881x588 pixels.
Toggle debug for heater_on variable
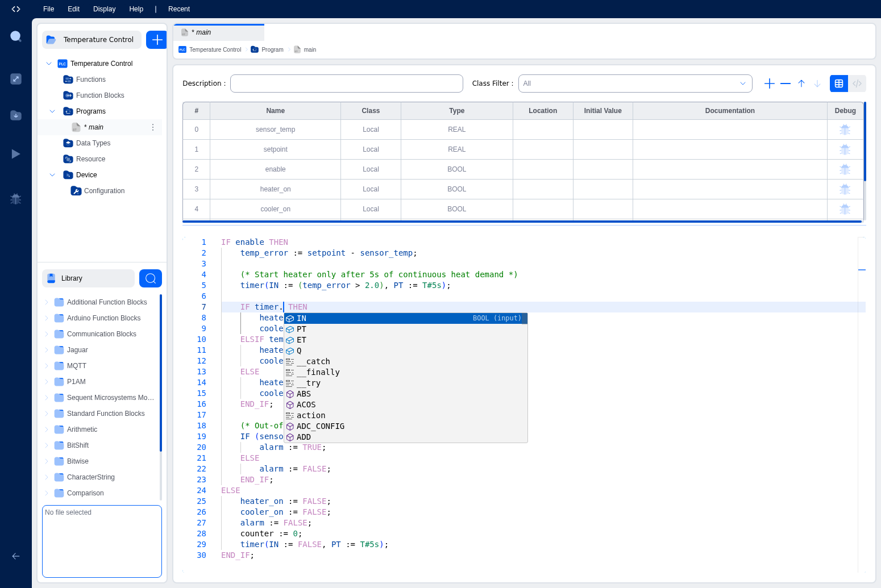[x=845, y=189]
